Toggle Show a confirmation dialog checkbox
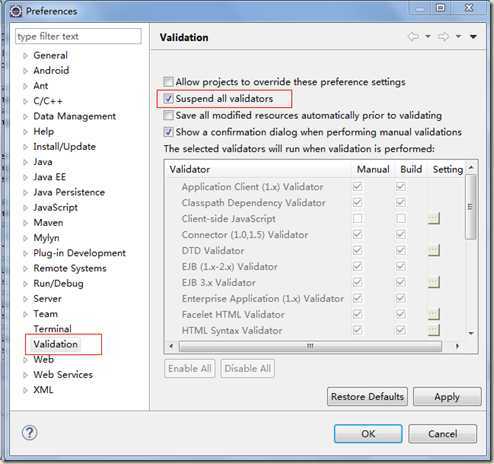The width and height of the screenshot is (494, 464). 168,132
